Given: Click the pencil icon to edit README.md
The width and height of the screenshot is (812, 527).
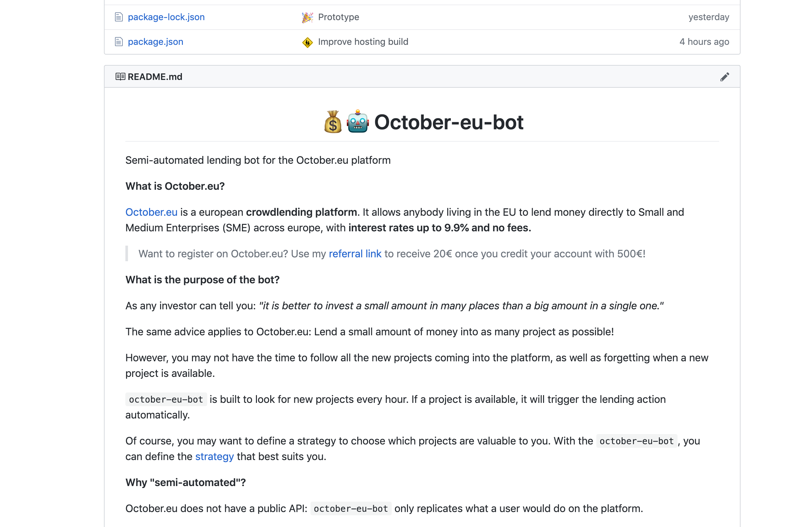Looking at the screenshot, I should point(724,76).
